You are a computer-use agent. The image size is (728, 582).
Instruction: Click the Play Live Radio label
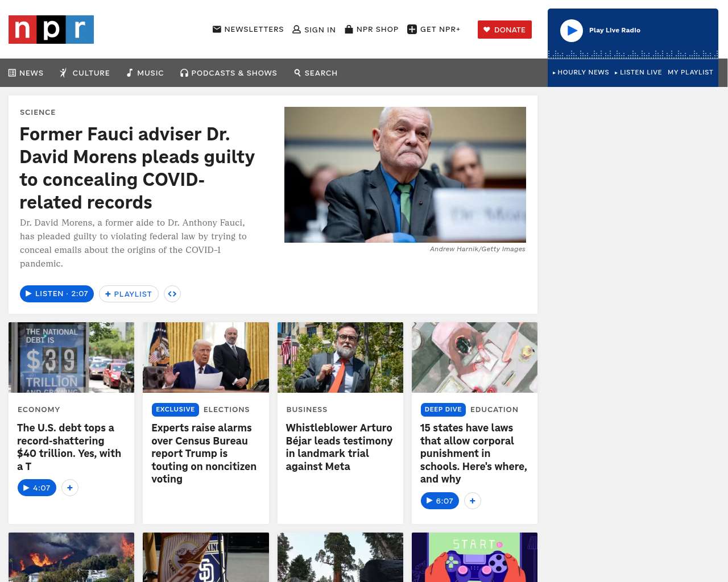point(615,30)
